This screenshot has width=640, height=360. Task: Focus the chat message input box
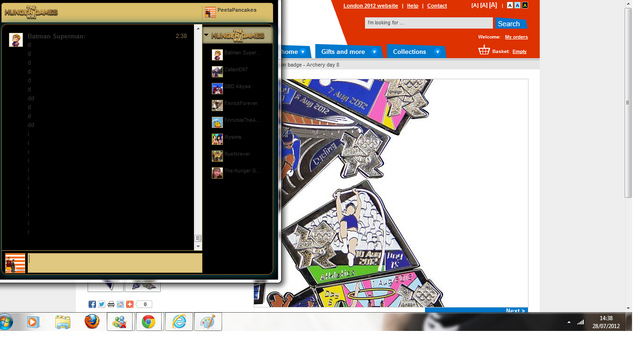point(115,263)
